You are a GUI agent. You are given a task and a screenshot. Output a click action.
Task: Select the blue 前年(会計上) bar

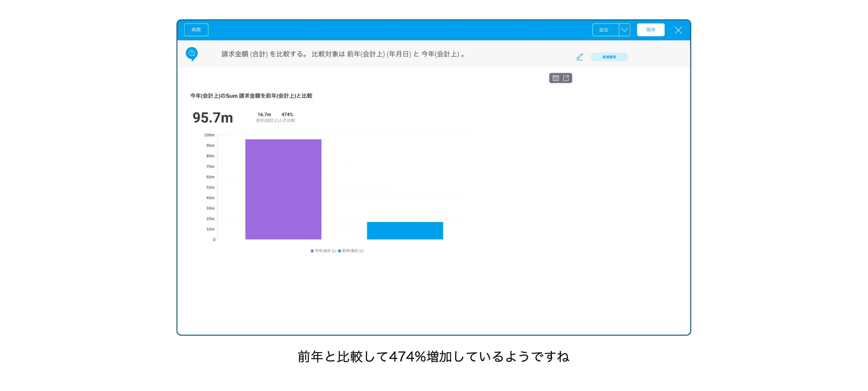click(x=405, y=231)
